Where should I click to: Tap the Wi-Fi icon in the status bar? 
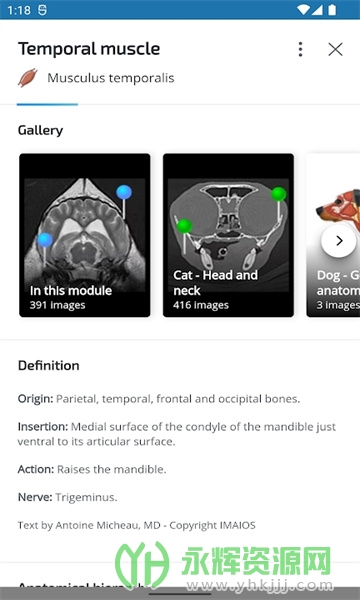point(303,10)
